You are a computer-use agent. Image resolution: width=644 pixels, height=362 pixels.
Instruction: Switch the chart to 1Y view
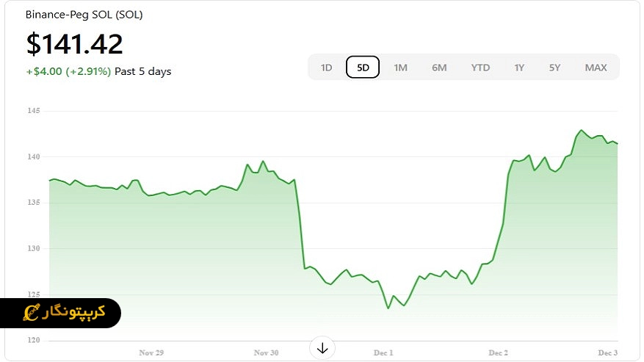pyautogui.click(x=519, y=68)
